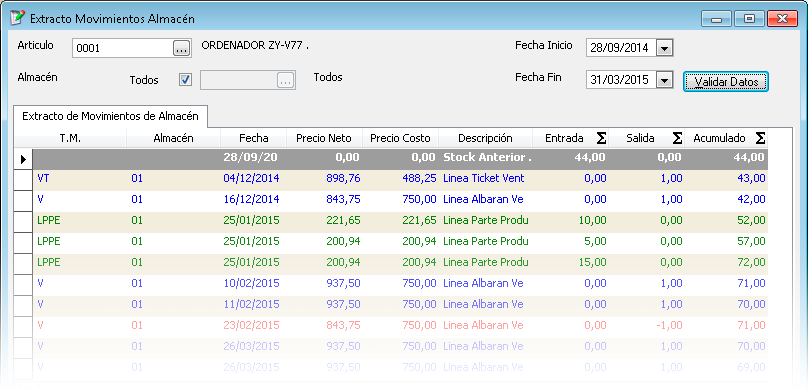808x392 pixels.
Task: Uncheck the Todos almacén checkbox
Action: [x=186, y=80]
